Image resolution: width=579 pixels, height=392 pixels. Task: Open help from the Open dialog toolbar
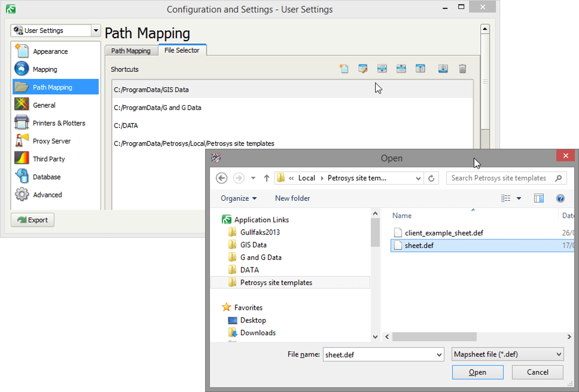(560, 198)
